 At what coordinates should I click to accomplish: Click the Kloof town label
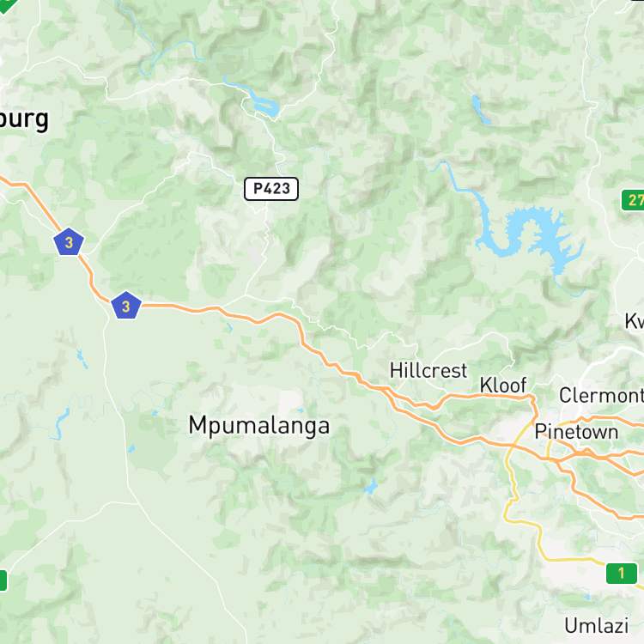(x=503, y=386)
